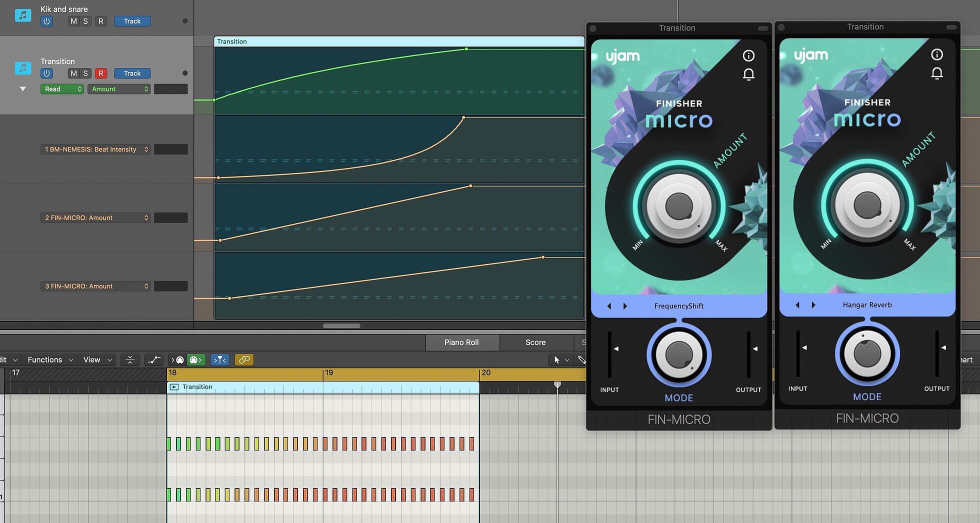Click Track button on Kik and snare

click(132, 21)
